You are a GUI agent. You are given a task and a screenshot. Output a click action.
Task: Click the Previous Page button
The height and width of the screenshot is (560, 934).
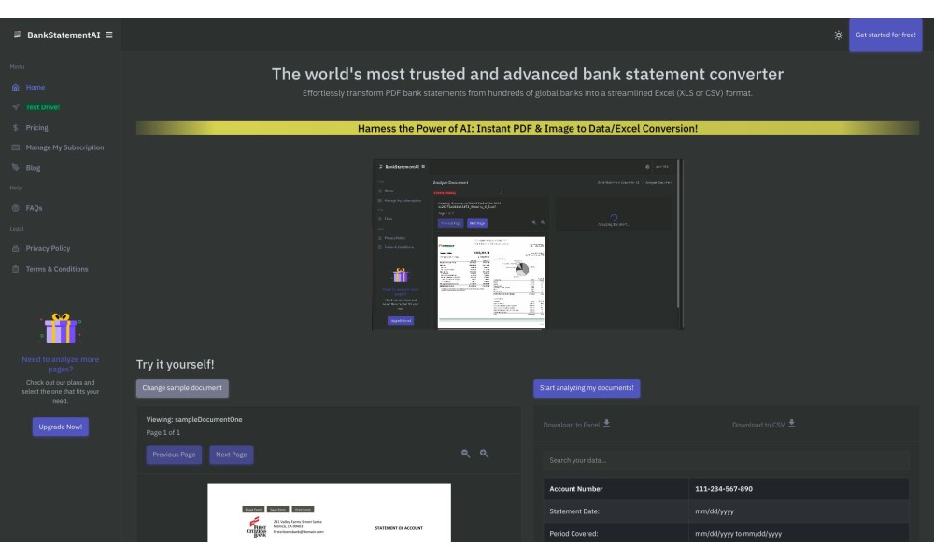click(174, 455)
